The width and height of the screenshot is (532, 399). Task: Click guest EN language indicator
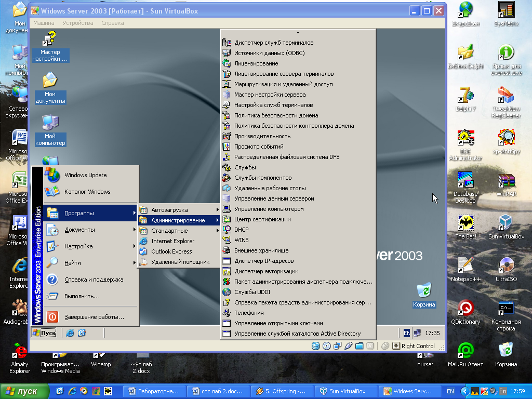[x=406, y=333]
